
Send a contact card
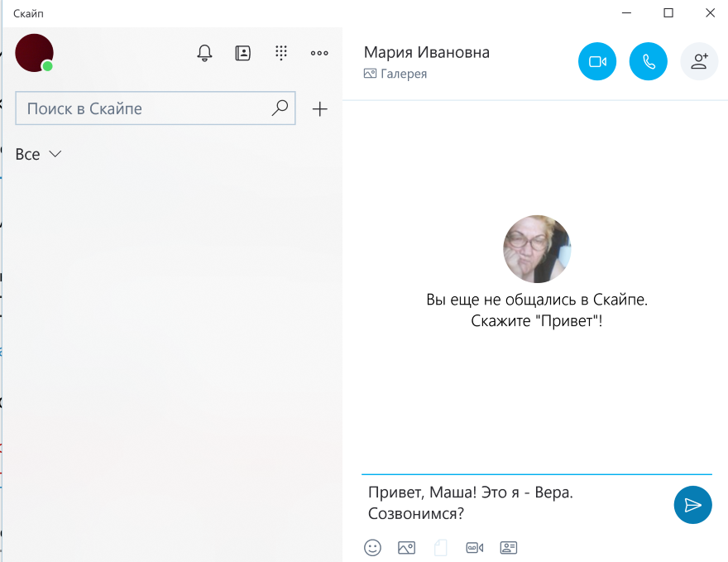click(509, 548)
